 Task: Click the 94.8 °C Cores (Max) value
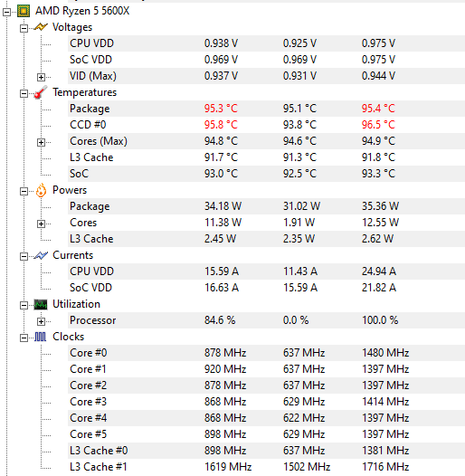click(x=221, y=141)
